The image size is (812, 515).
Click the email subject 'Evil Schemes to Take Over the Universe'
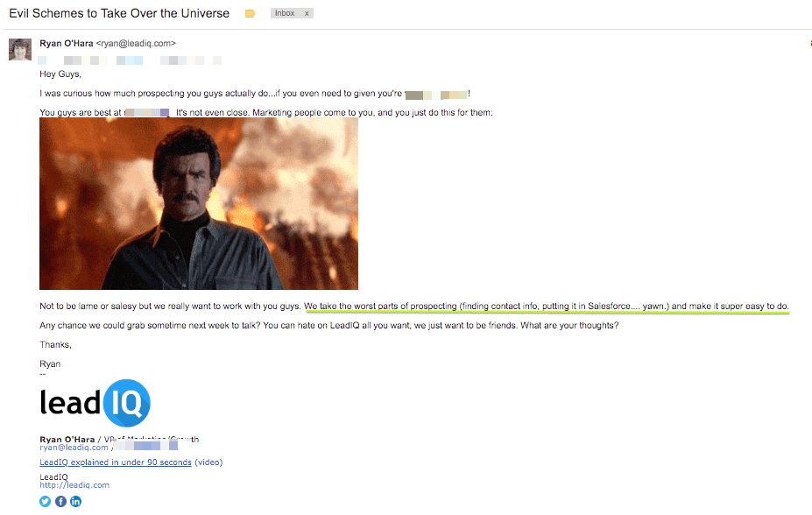[x=119, y=14]
